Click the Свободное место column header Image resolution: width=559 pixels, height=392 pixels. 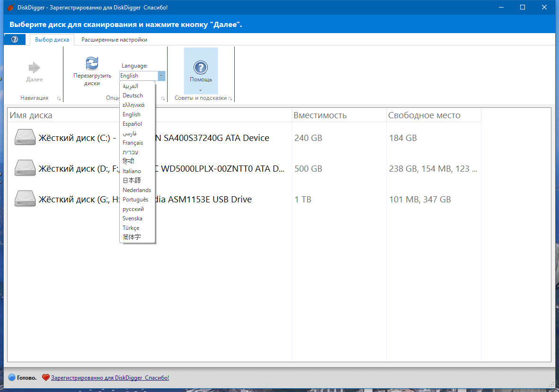[424, 115]
